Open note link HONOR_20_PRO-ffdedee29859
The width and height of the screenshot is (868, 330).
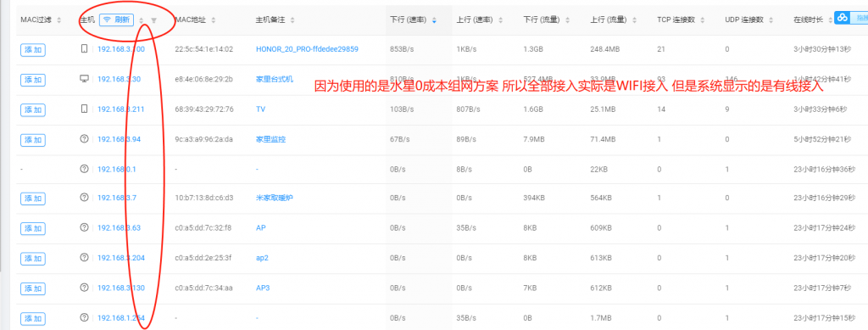[x=307, y=49]
